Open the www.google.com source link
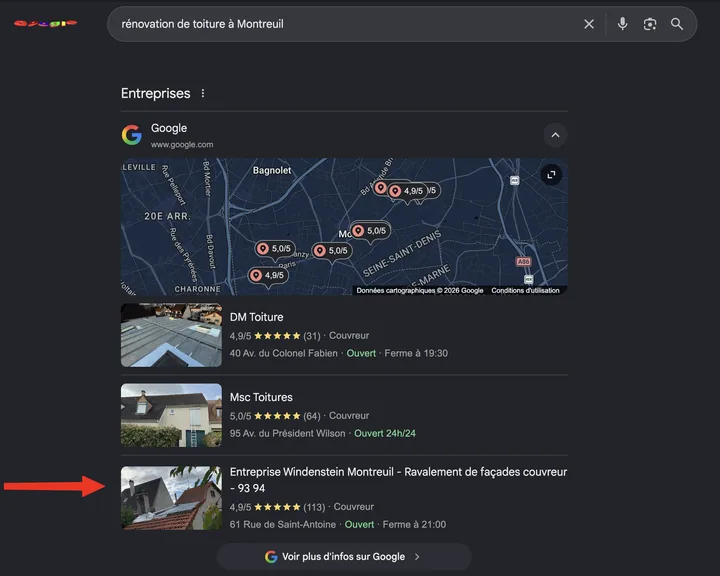720x576 pixels. pyautogui.click(x=182, y=144)
